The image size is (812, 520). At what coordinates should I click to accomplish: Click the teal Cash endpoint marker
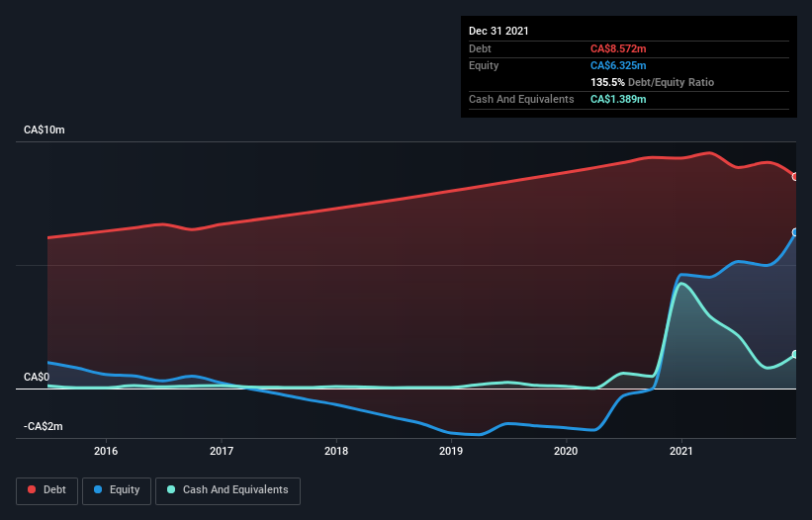[795, 355]
